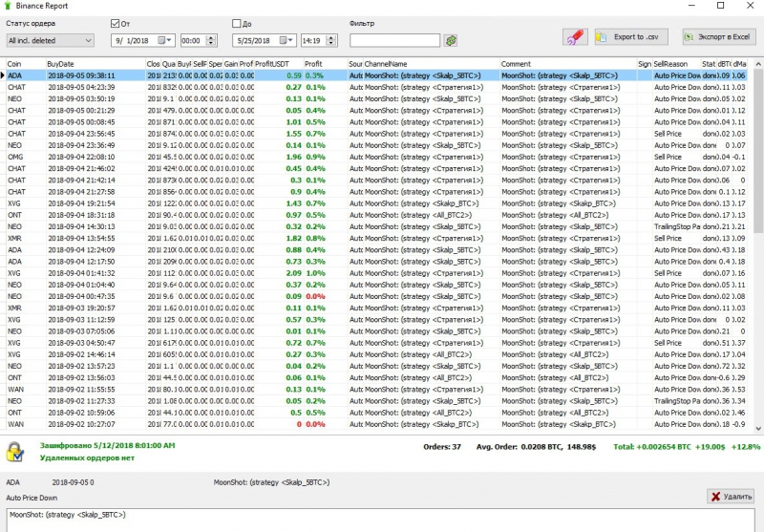Click 'TrailingStop' sell reason in NEO 14:30:13 row

677,226
